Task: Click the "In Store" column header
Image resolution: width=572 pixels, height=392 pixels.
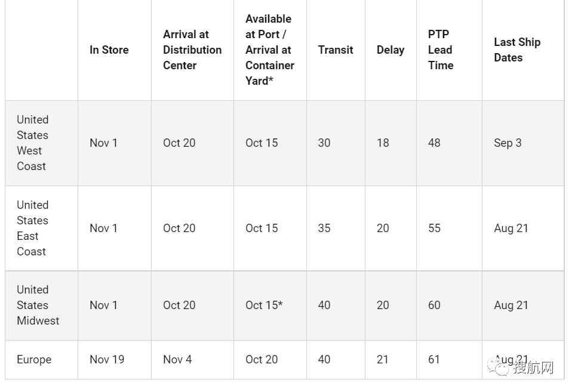Action: [109, 50]
